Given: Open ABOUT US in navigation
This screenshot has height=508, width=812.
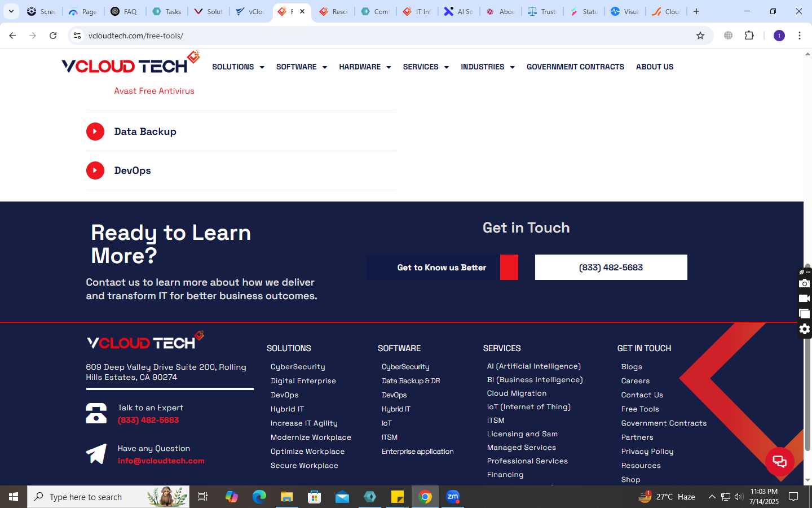Looking at the screenshot, I should [x=655, y=67].
